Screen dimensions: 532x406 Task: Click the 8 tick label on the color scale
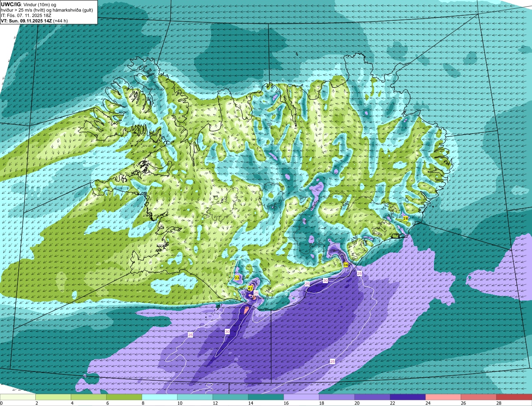(143, 403)
